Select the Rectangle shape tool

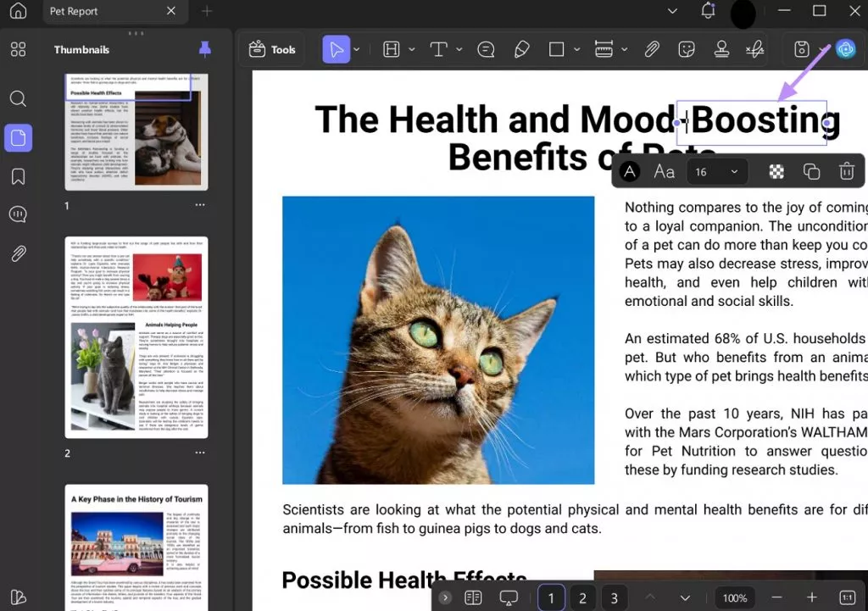556,49
